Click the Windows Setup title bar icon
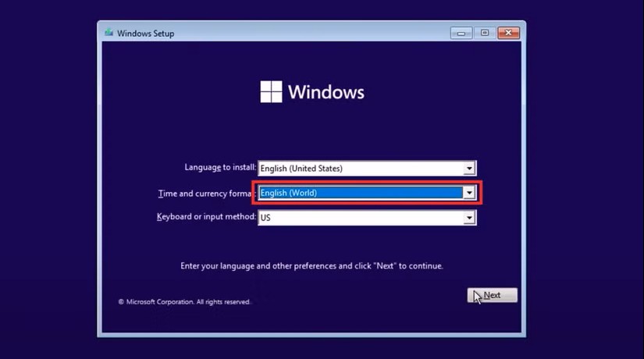The image size is (644, 359). 109,33
